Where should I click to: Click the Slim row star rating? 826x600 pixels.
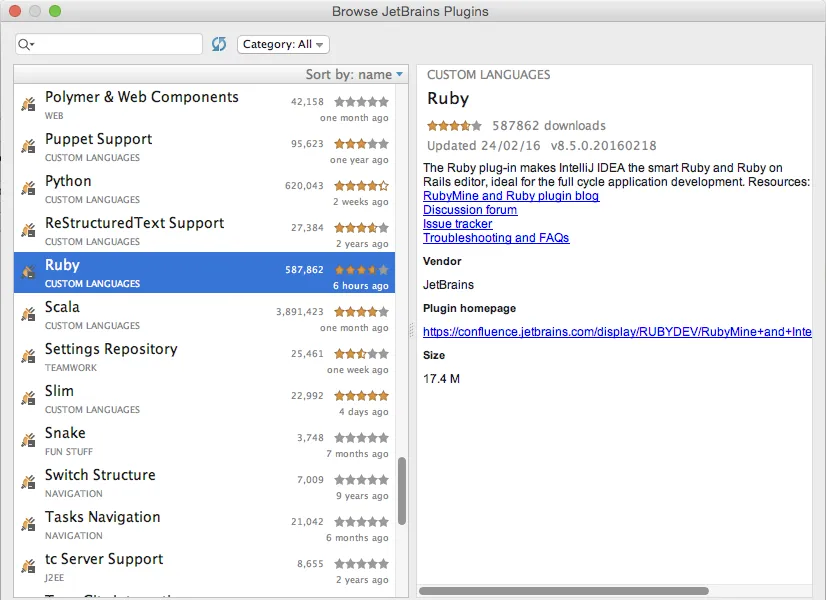[361, 396]
